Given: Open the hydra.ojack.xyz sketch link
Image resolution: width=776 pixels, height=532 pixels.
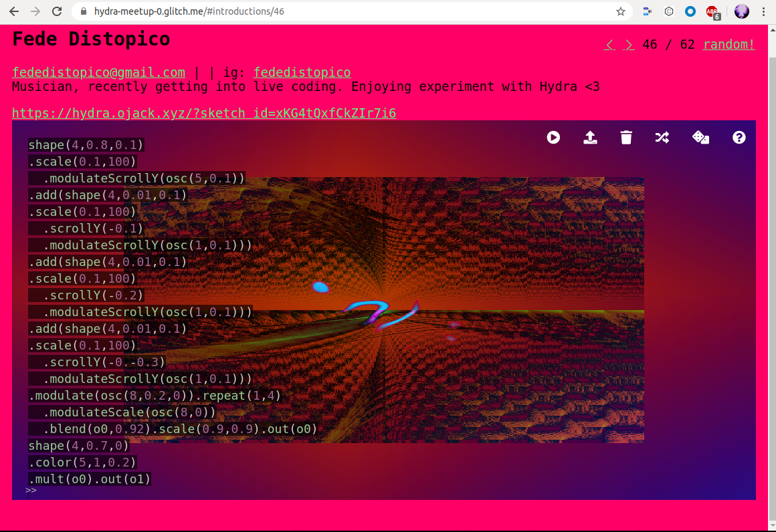Looking at the screenshot, I should click(204, 113).
